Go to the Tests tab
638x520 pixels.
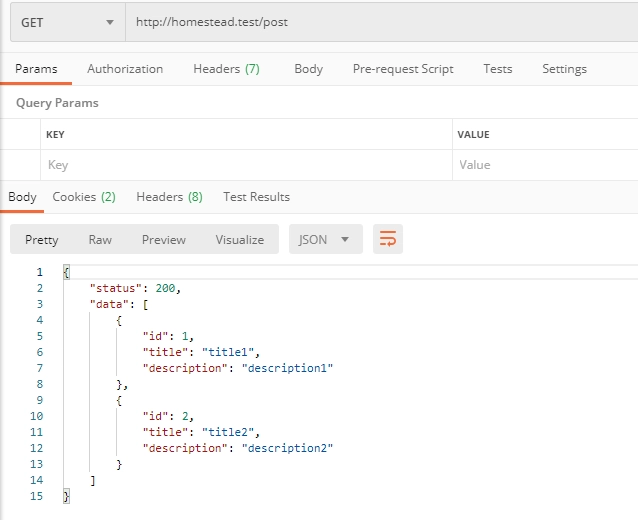(x=497, y=69)
